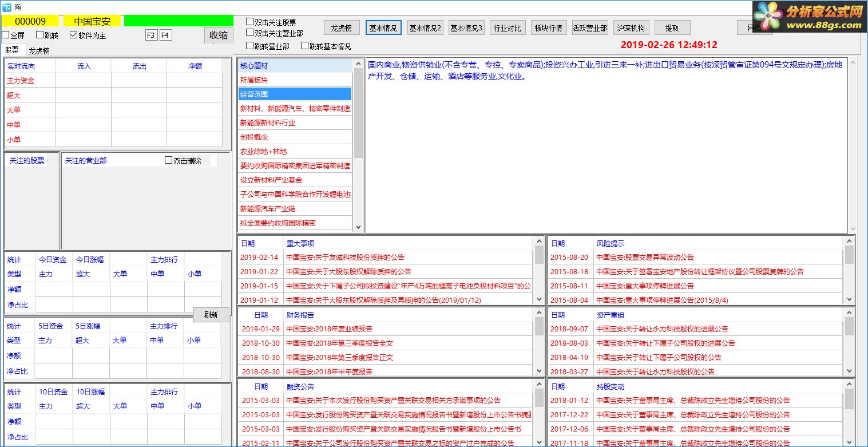
Task: Click the 提取 button
Action: 672,27
